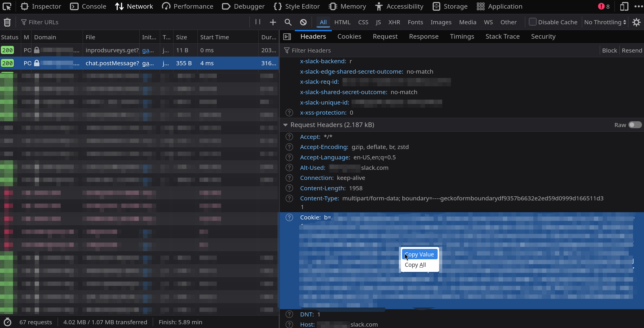
Task: Filter requests by XHR type
Action: pyautogui.click(x=394, y=22)
